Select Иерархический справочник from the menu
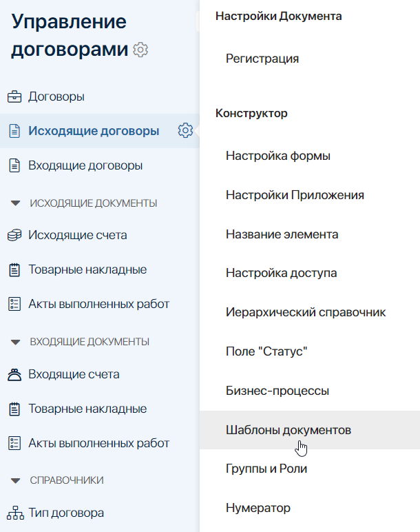Viewport: 420px width, 532px height. 306,313
